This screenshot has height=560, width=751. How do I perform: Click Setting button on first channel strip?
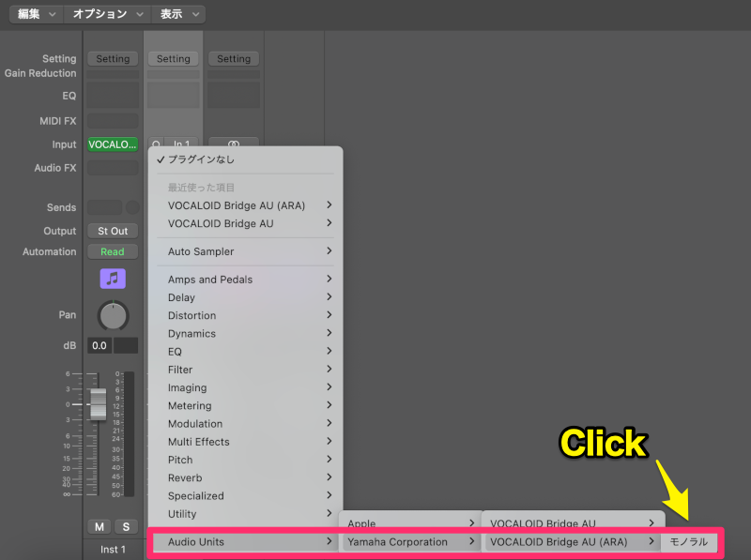coord(113,59)
